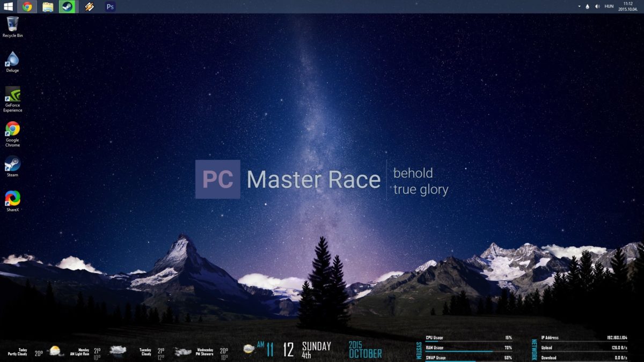Launch Google Chrome from the taskbar
644x362 pixels.
(x=27, y=6)
